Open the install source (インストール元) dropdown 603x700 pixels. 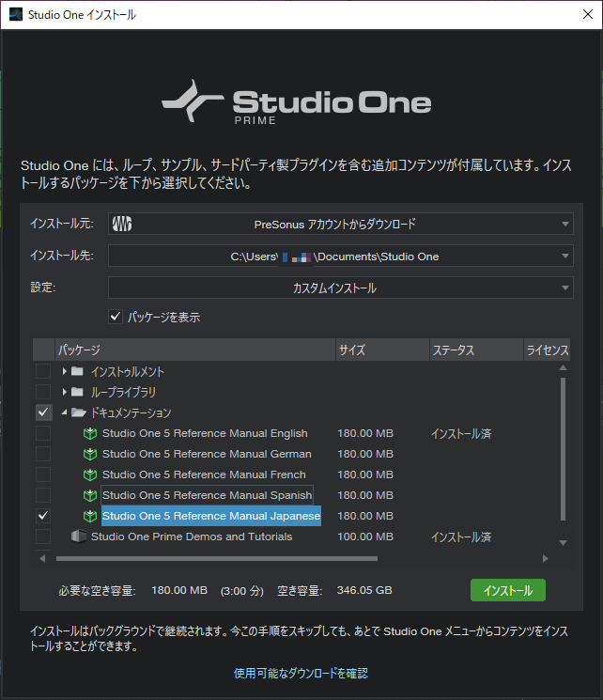341,224
